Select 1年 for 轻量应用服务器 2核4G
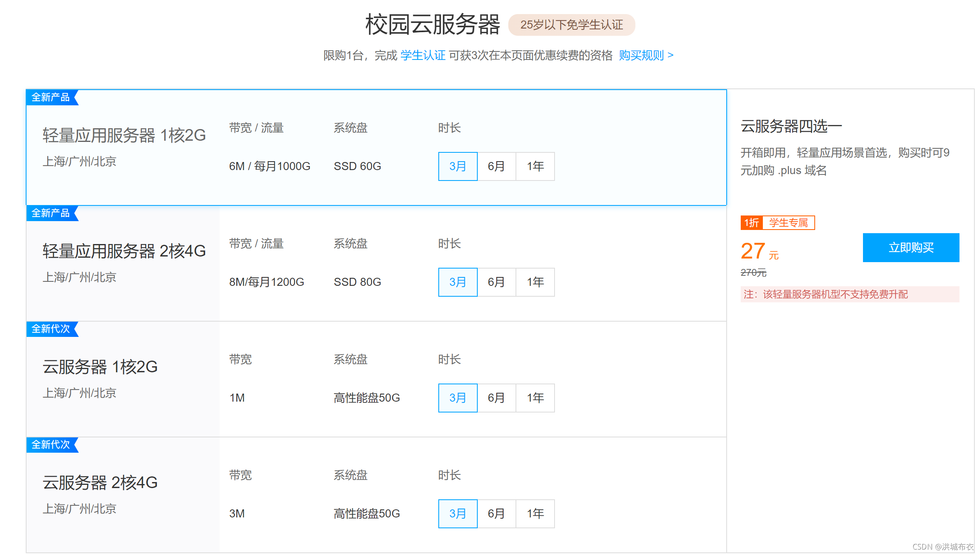 535,282
